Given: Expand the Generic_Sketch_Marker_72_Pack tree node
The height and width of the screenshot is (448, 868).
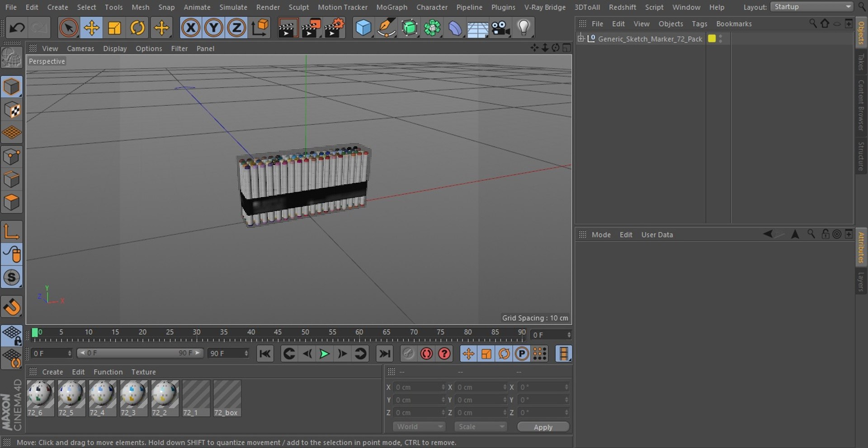Looking at the screenshot, I should [x=581, y=39].
